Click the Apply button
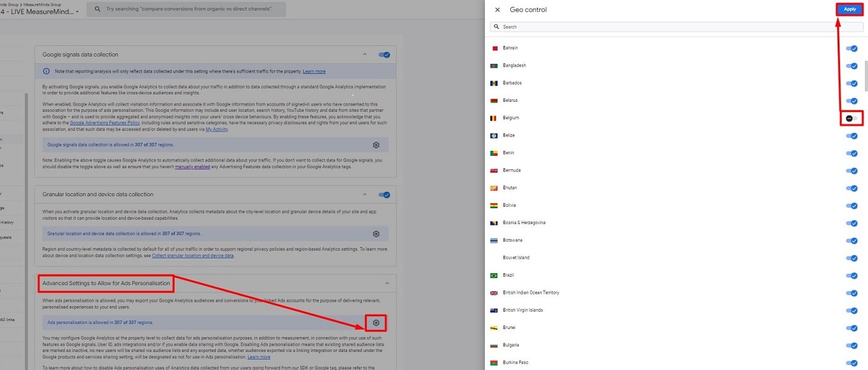 (849, 9)
